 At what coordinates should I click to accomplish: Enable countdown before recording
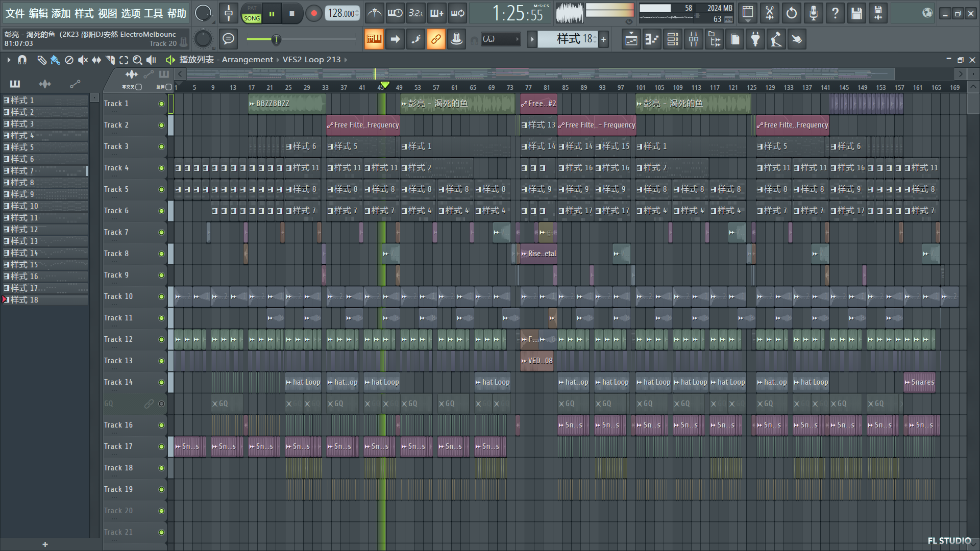pos(416,13)
